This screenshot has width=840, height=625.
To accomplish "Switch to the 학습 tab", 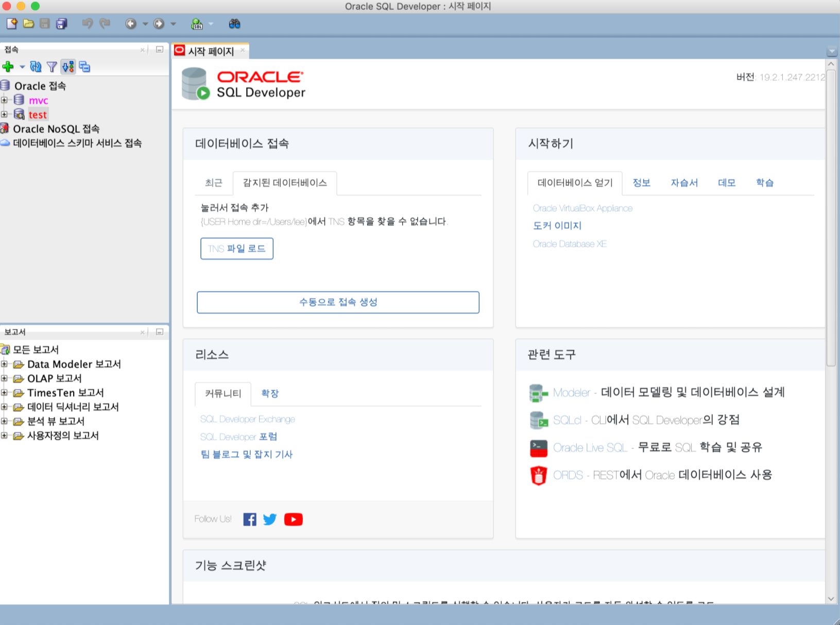I will click(x=765, y=183).
